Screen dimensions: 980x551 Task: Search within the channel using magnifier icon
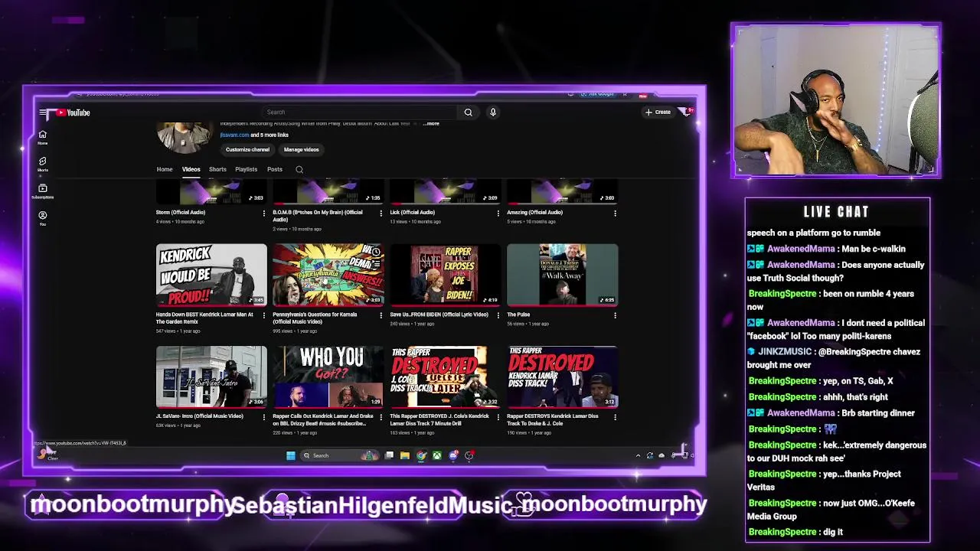299,170
